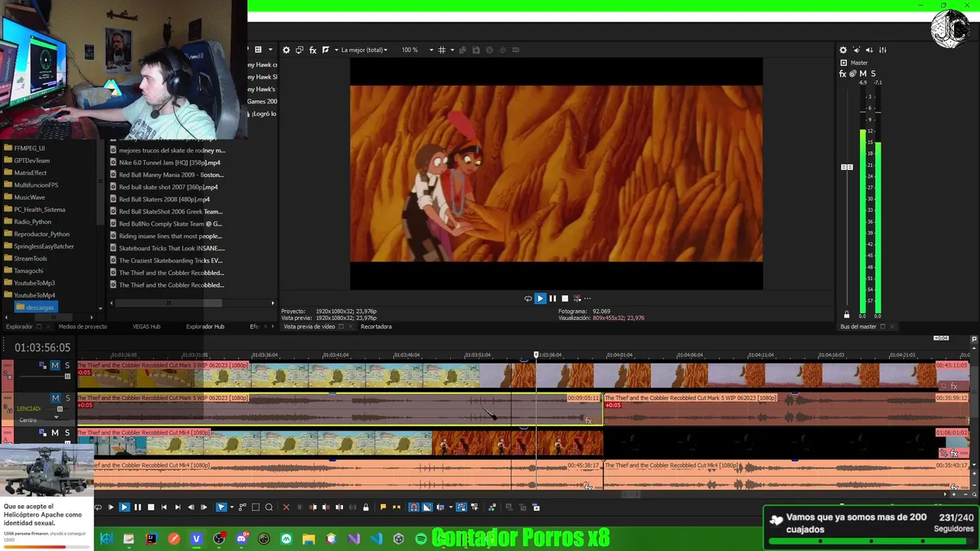Switch to Explorador tab
980x551 pixels.
(19, 327)
